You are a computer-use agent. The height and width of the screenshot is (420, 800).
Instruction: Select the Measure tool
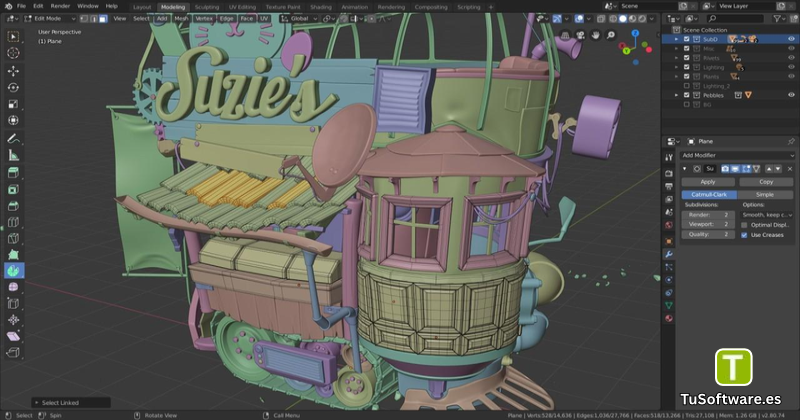tap(13, 155)
